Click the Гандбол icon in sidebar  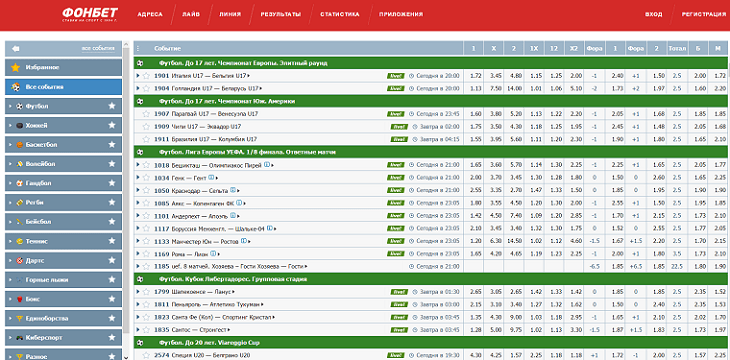(20, 183)
